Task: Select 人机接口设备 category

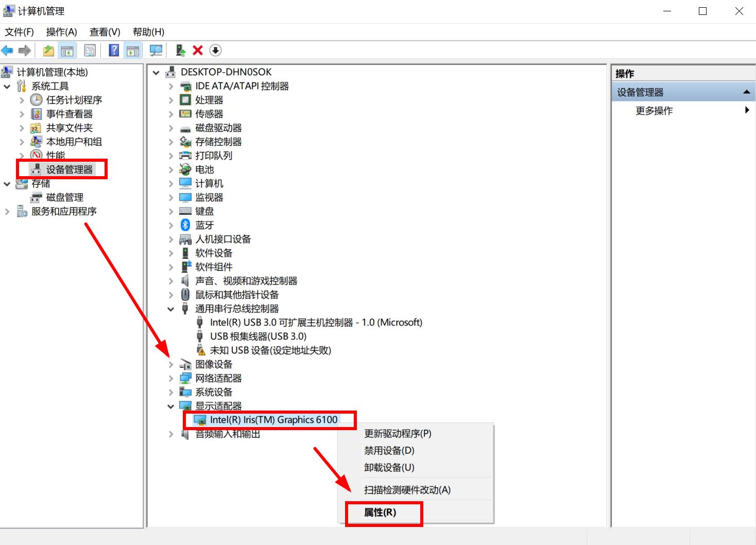Action: pyautogui.click(x=223, y=239)
